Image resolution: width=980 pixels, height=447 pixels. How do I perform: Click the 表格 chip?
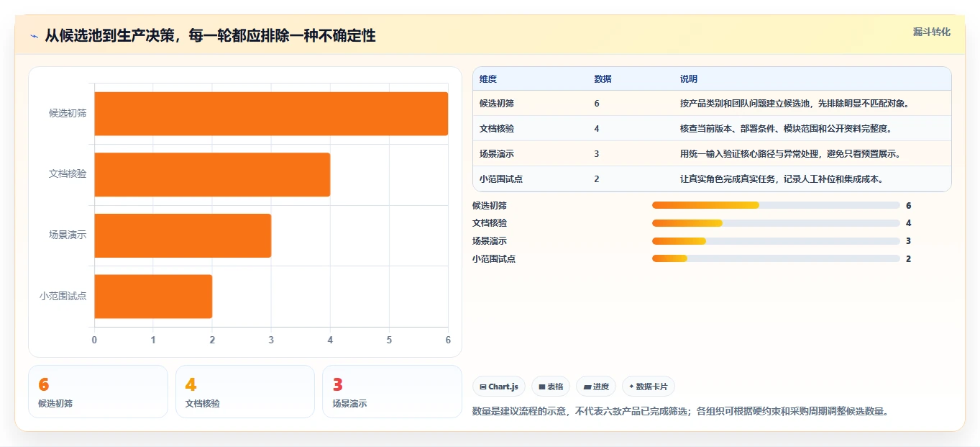pyautogui.click(x=551, y=387)
